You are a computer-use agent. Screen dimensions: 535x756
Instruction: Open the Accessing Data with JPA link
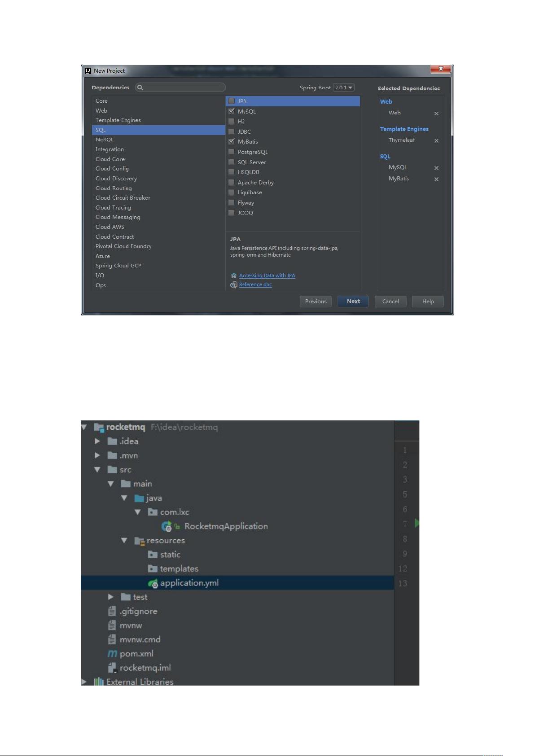click(267, 275)
